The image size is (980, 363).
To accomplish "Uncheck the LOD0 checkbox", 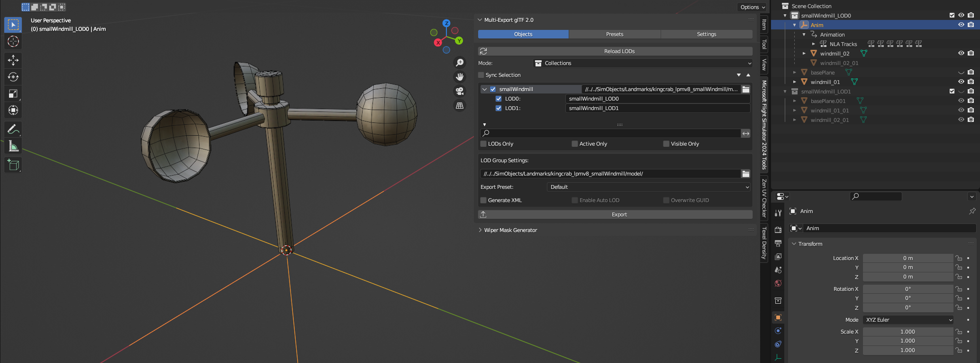I will coord(499,99).
